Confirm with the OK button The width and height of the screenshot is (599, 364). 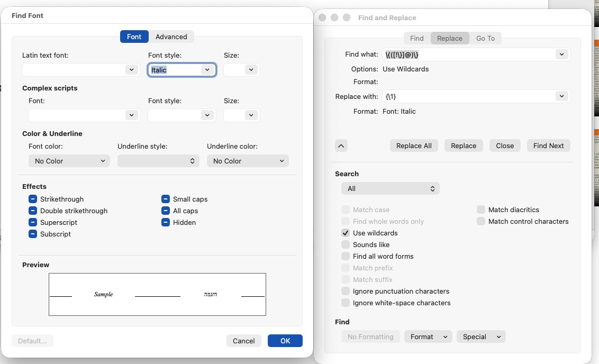[x=285, y=341]
